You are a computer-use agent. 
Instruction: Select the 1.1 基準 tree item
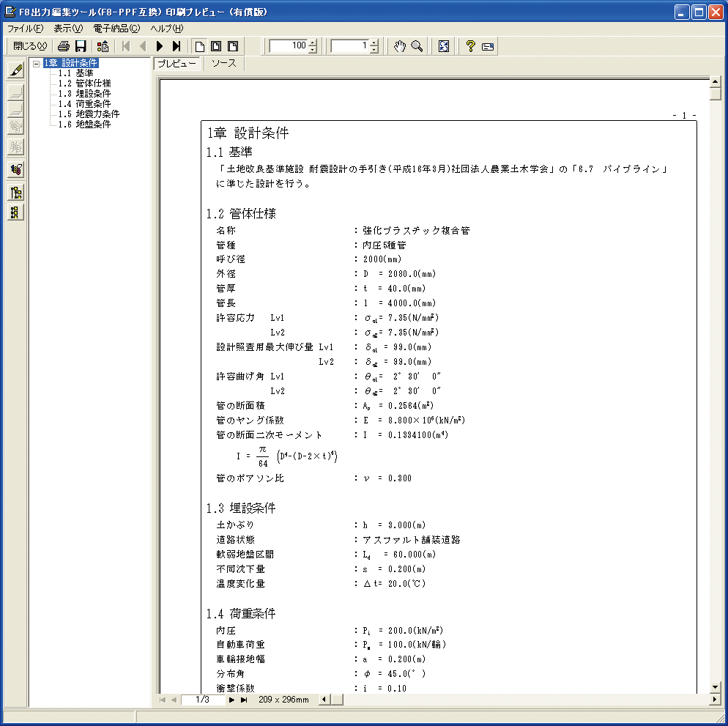(x=75, y=73)
